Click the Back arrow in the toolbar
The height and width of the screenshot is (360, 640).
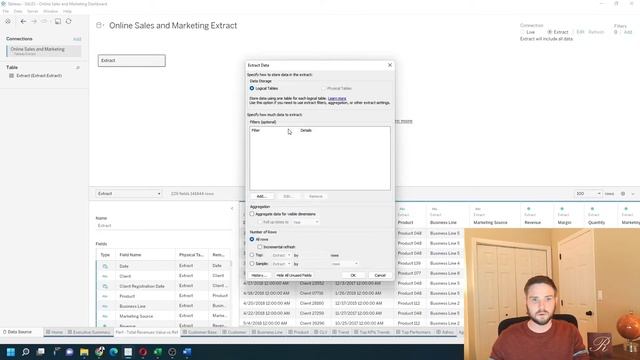pos(23,21)
